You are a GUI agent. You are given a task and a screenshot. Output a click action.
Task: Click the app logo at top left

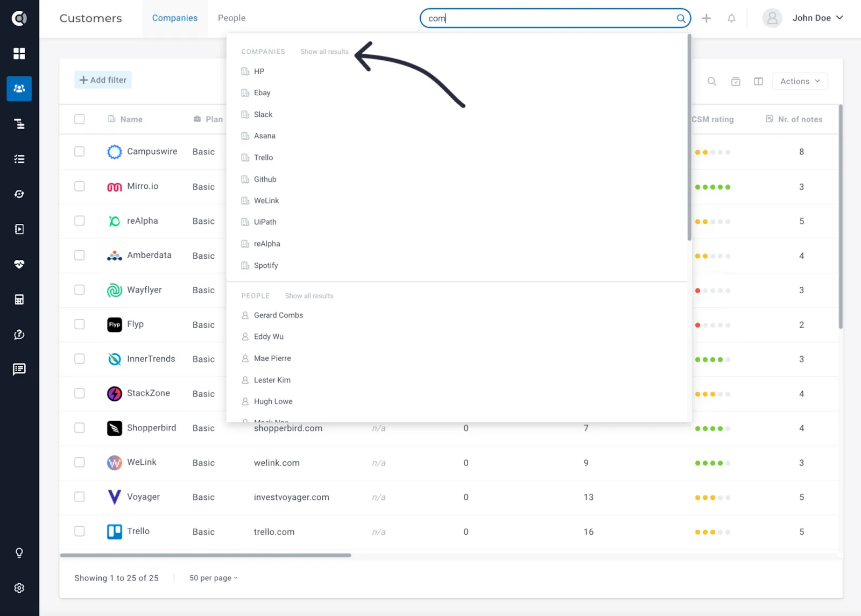19,18
